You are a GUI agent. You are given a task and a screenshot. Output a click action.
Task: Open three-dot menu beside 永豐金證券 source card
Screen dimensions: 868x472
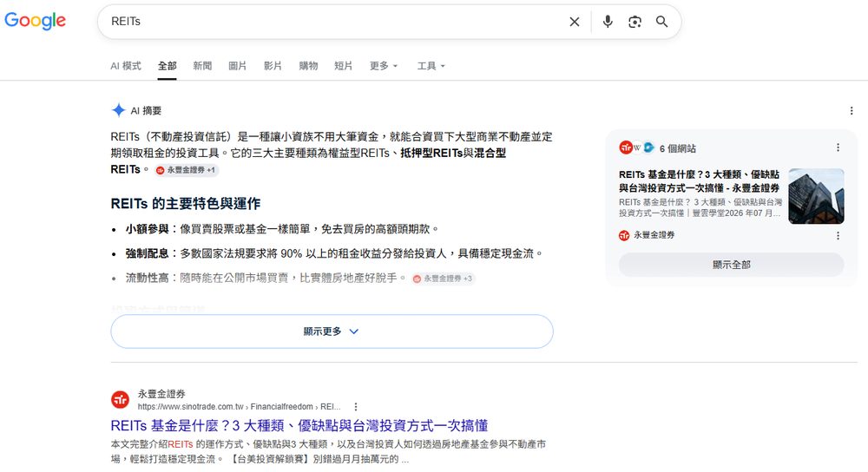point(838,236)
